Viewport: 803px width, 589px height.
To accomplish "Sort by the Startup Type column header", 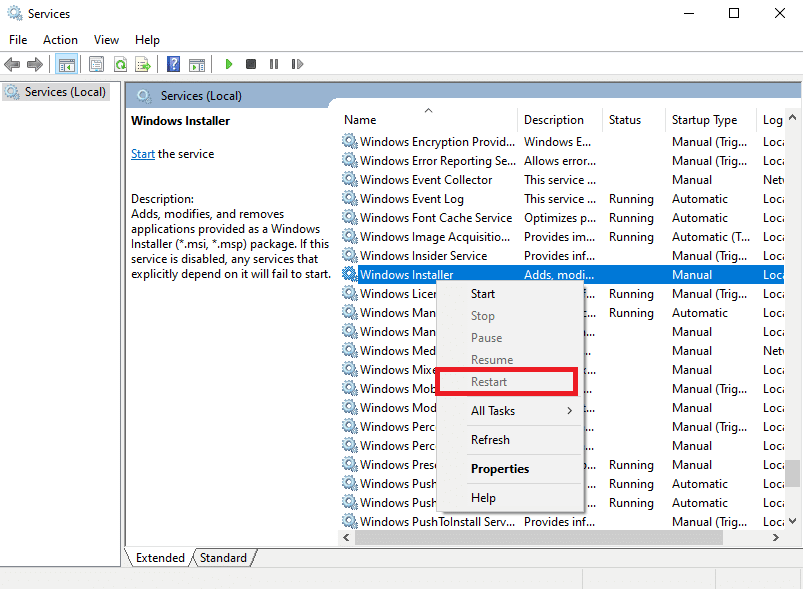I will 710,120.
